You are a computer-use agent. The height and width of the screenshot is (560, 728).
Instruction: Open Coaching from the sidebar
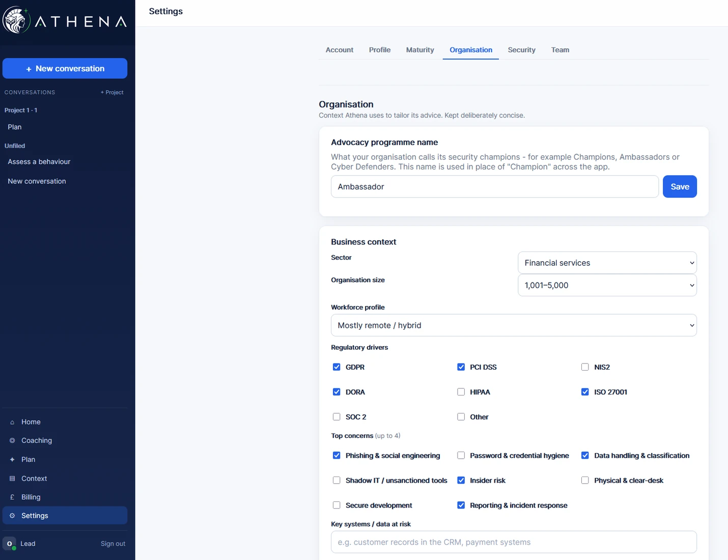pyautogui.click(x=65, y=440)
